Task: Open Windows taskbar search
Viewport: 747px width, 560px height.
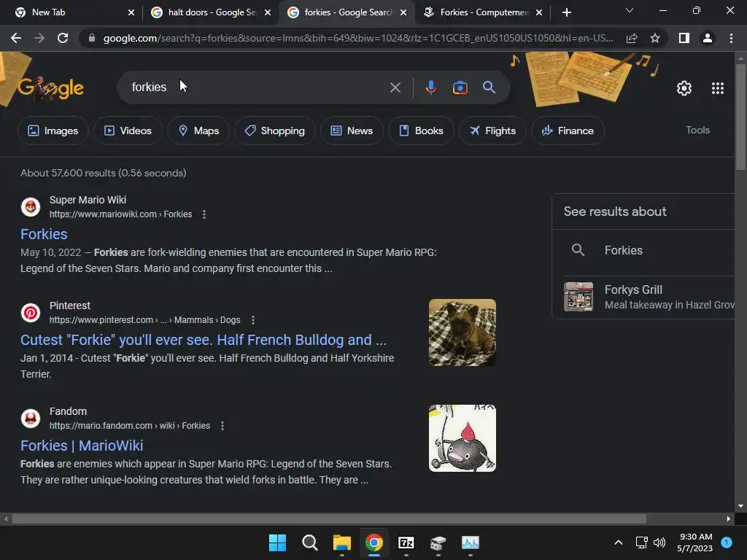Action: (x=309, y=542)
